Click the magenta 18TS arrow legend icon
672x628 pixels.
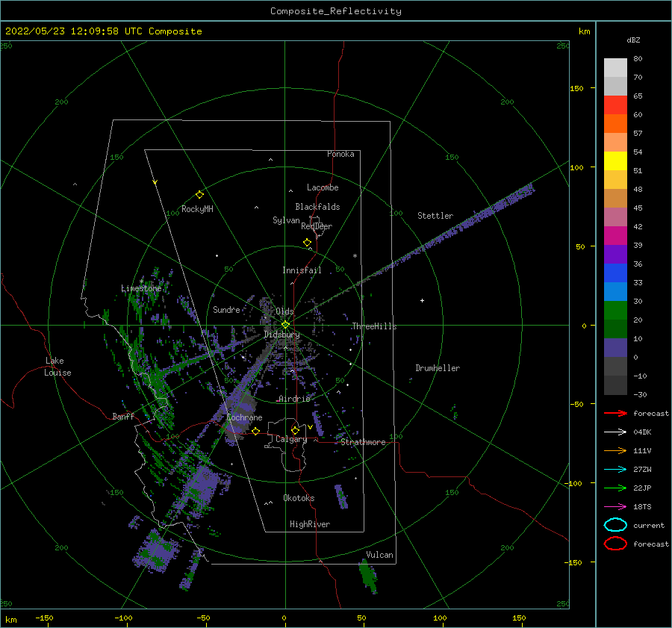pyautogui.click(x=615, y=507)
